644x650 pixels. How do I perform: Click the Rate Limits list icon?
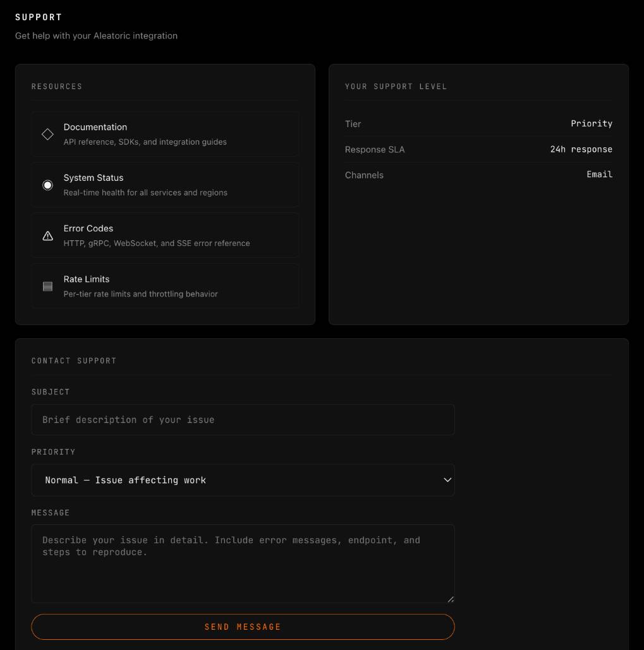[x=47, y=286]
